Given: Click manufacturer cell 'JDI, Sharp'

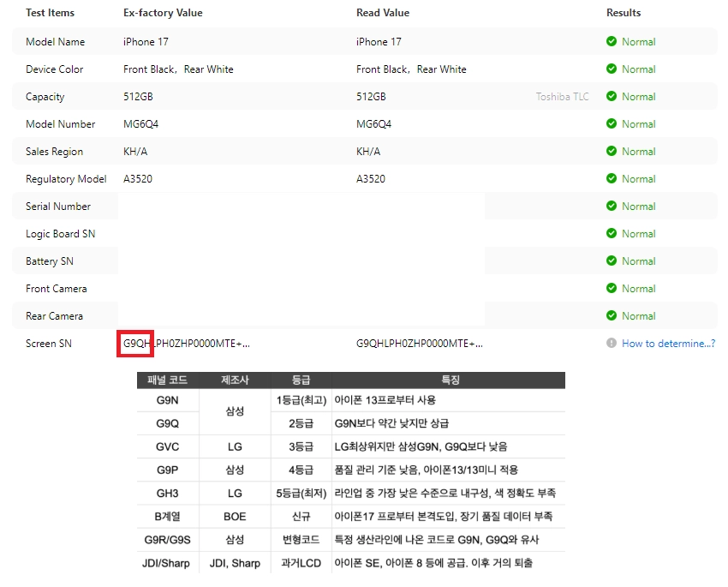Looking at the screenshot, I should pos(235,563).
